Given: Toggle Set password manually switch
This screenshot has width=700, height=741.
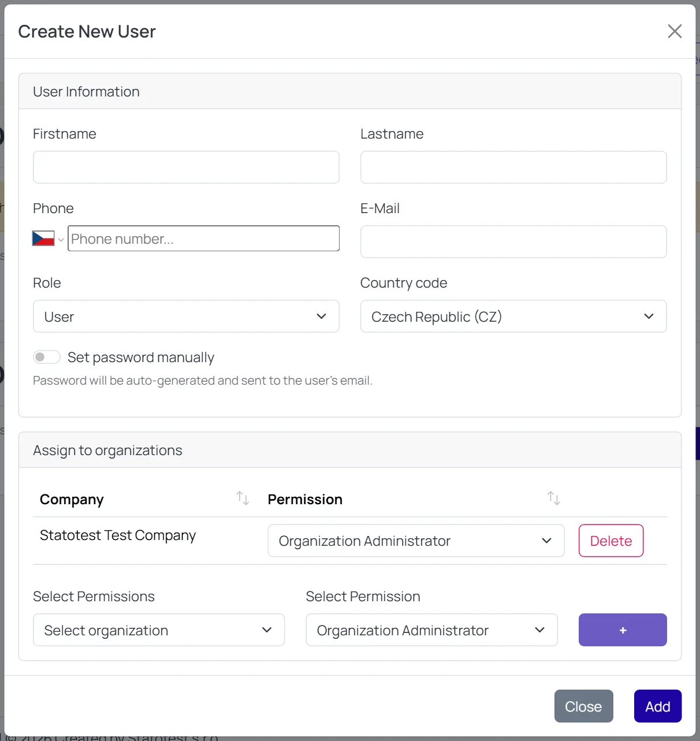Looking at the screenshot, I should [x=47, y=358].
